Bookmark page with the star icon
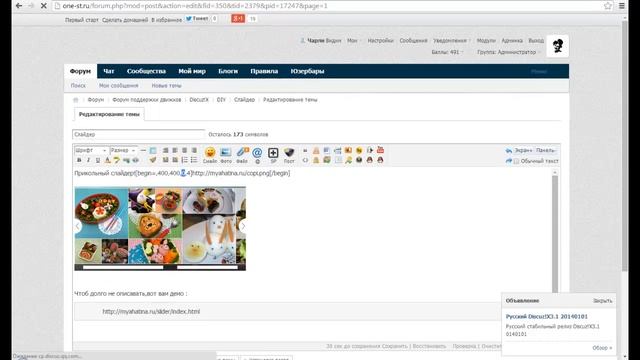 pyautogui.click(x=608, y=6)
